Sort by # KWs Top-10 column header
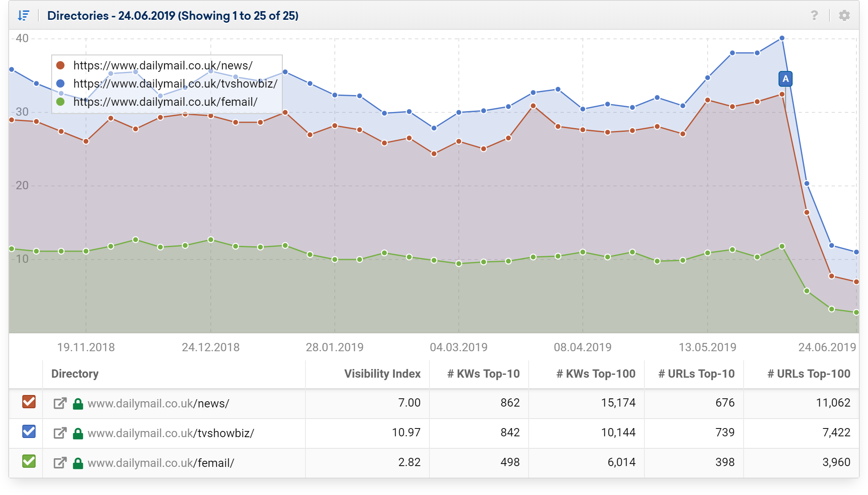This screenshot has height=495, width=868. (484, 374)
